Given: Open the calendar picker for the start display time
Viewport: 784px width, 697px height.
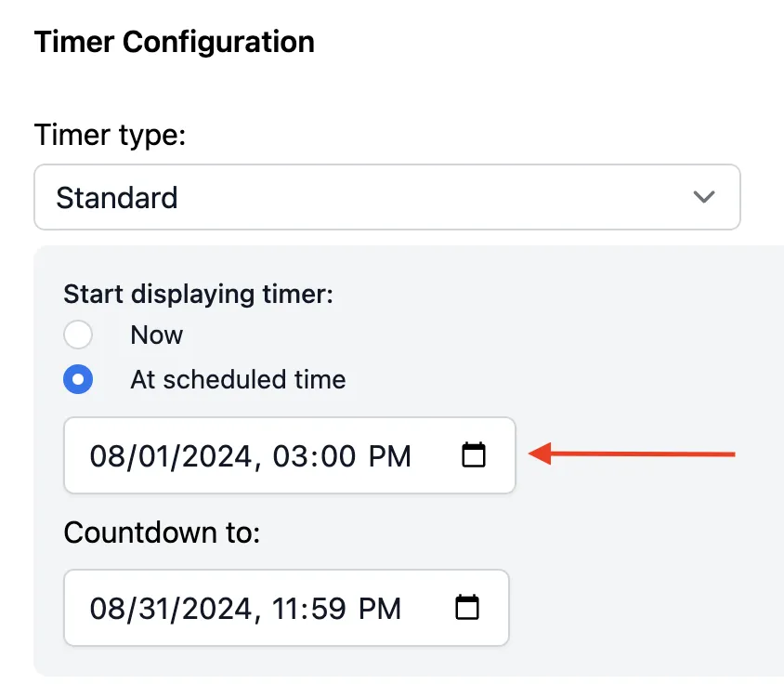Looking at the screenshot, I should click(x=474, y=454).
